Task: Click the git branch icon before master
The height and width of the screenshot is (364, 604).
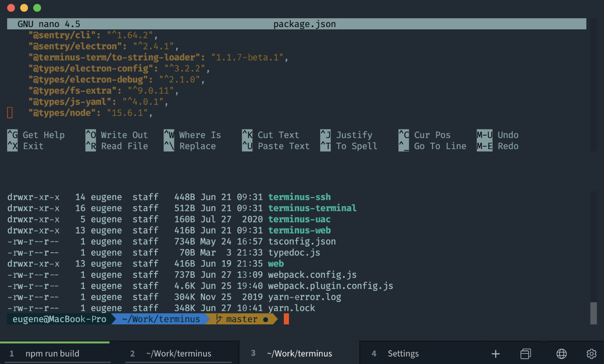Action: click(219, 319)
